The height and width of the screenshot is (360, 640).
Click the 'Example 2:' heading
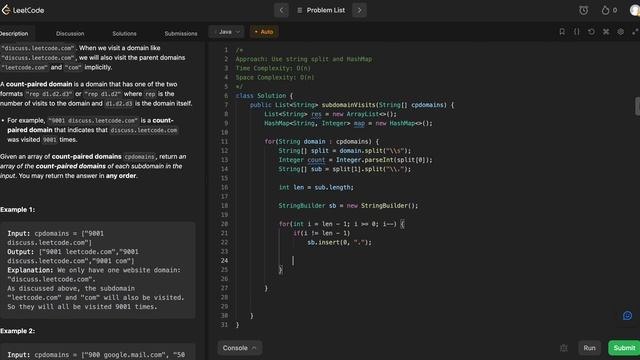(x=18, y=331)
